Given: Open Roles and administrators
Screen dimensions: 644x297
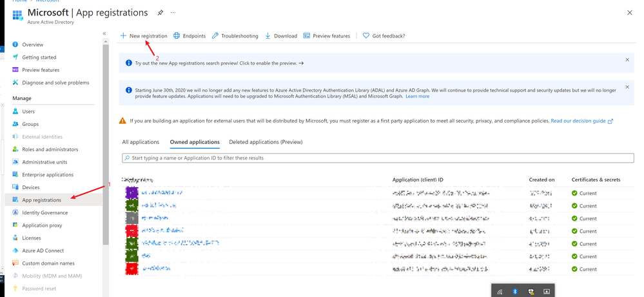Looking at the screenshot, I should 50,149.
